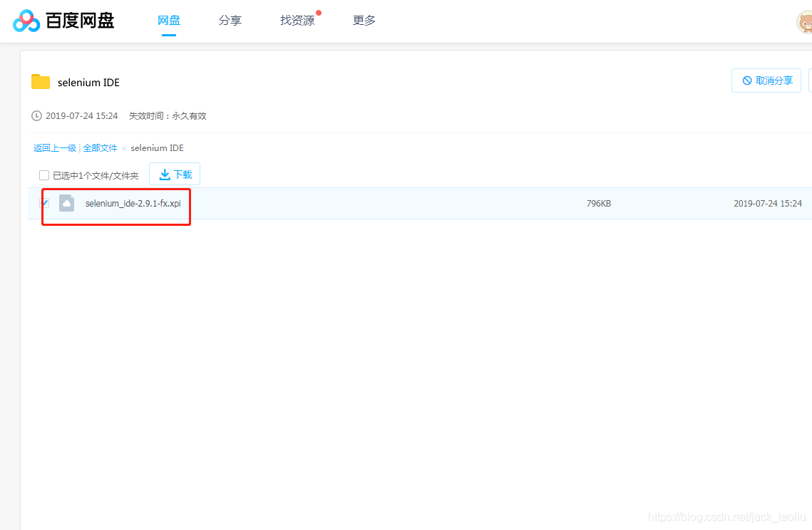Click the Baidu Netdisk logo

point(63,21)
